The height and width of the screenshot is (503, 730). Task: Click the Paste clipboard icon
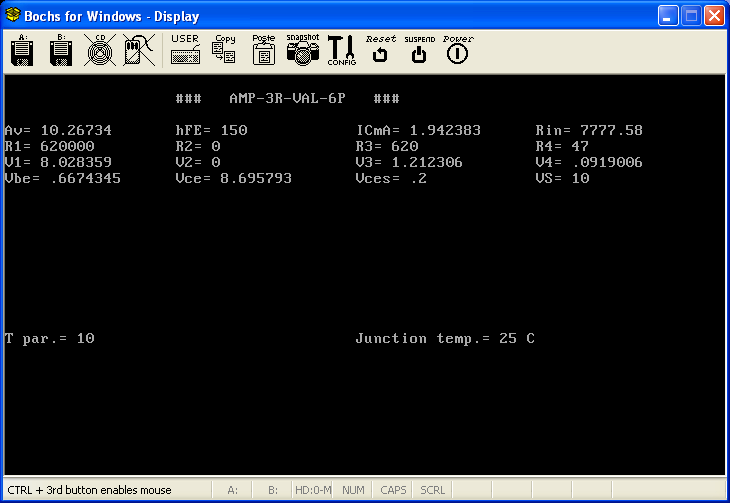264,50
